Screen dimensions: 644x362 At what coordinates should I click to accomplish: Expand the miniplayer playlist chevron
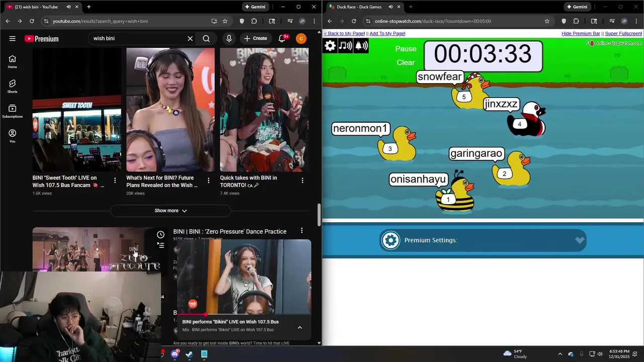coord(300,327)
